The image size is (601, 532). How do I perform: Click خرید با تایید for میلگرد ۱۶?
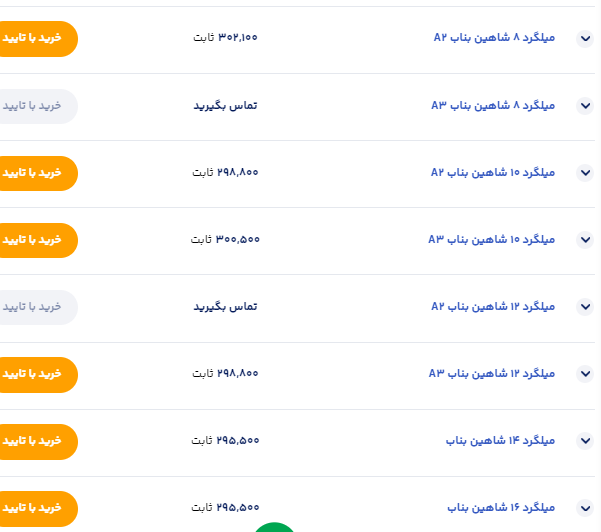35,507
